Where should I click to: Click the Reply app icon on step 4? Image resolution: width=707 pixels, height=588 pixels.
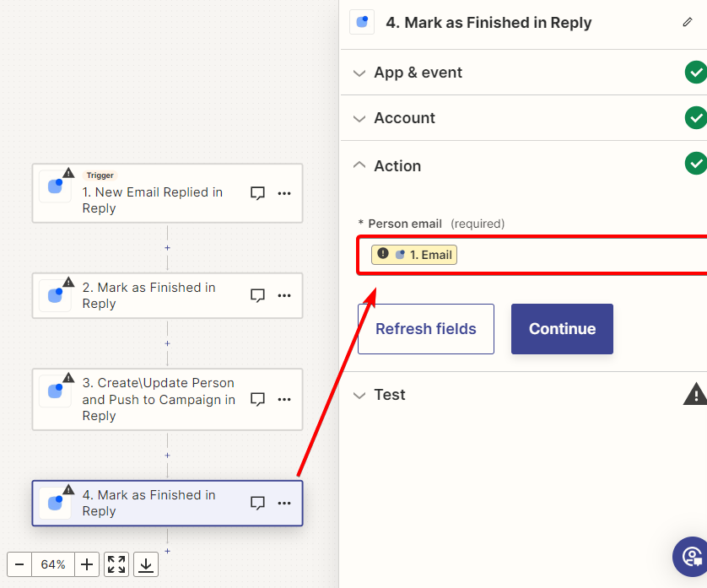click(55, 503)
